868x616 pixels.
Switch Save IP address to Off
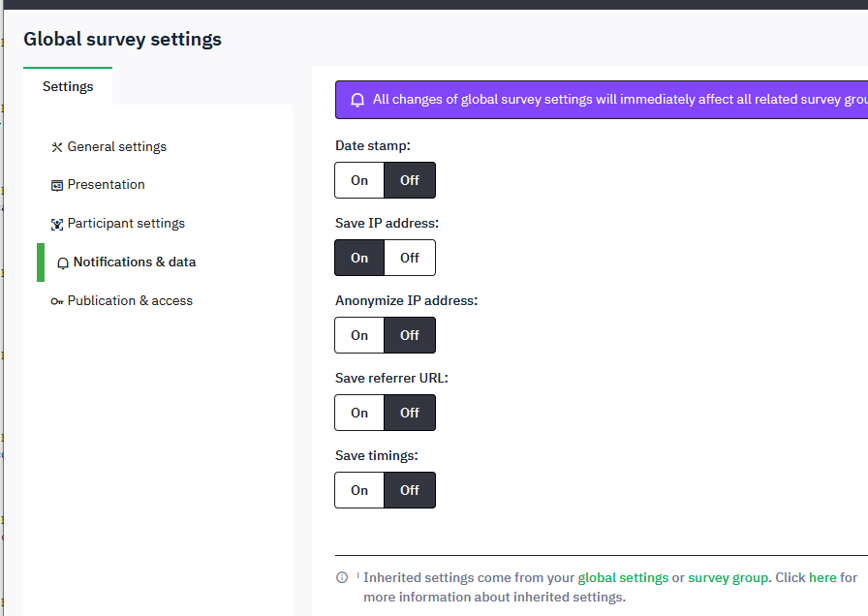(x=410, y=258)
